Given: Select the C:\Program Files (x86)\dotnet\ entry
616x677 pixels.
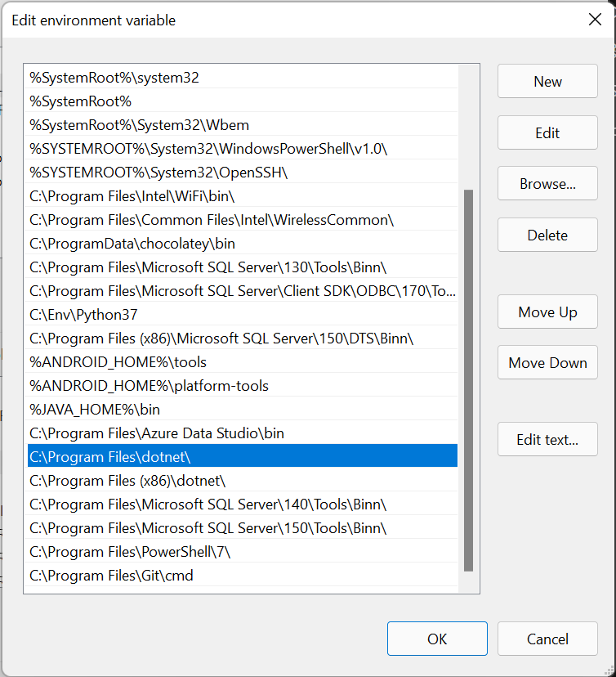Looking at the screenshot, I should [x=127, y=481].
